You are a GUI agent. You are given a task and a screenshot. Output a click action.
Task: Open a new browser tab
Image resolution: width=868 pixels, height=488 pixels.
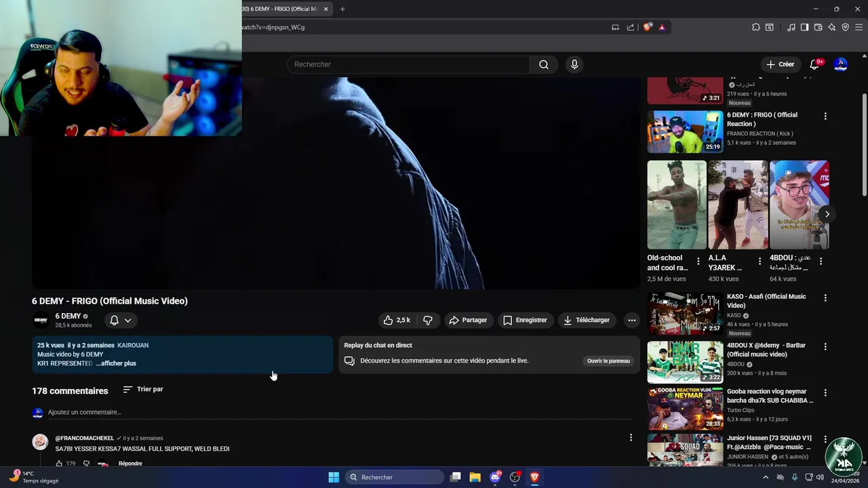(x=342, y=9)
